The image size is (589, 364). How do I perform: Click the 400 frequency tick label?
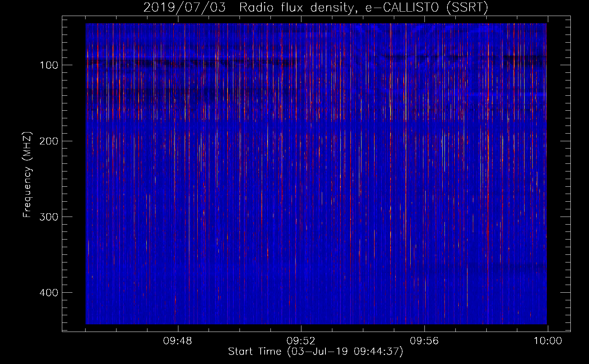tap(49, 293)
